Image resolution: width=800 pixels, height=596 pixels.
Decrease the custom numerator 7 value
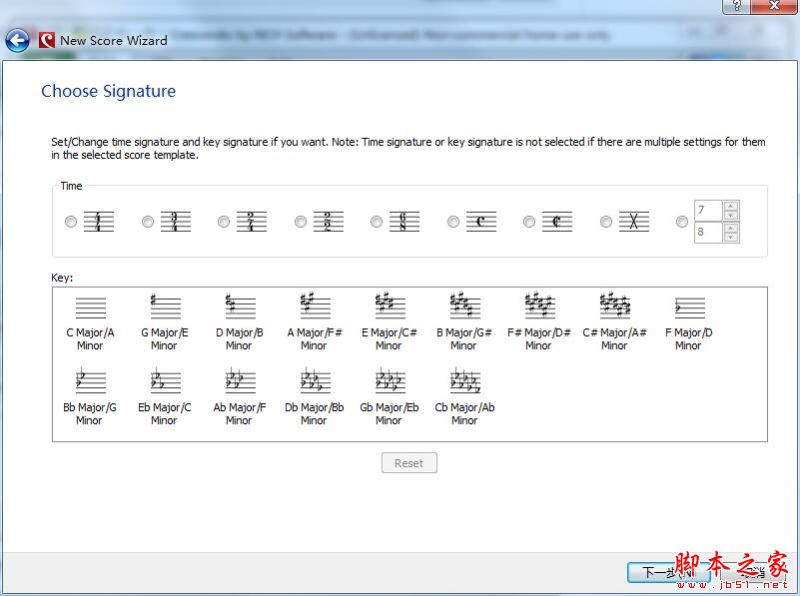[731, 215]
